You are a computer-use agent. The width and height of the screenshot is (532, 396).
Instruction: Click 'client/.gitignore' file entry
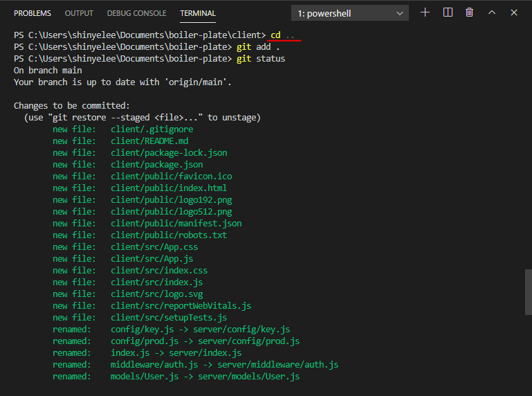point(152,129)
